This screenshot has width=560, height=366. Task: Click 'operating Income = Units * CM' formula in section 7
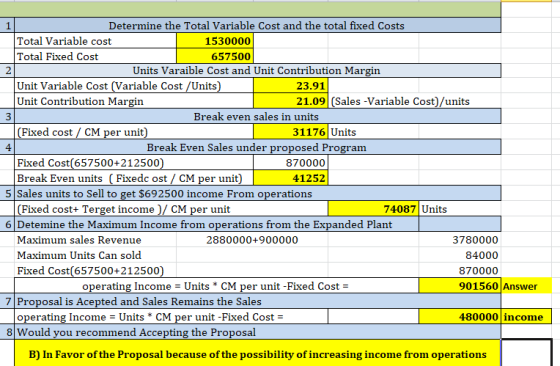pyautogui.click(x=171, y=317)
